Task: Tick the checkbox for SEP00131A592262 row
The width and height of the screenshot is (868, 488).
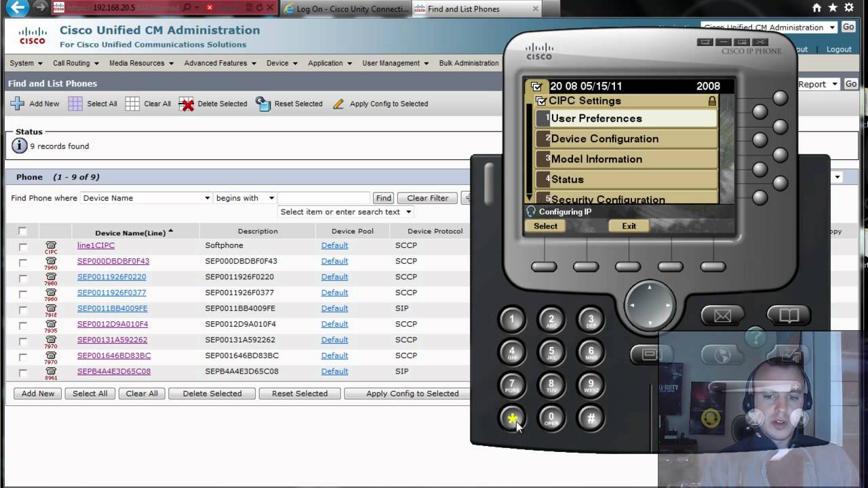Action: (x=23, y=342)
